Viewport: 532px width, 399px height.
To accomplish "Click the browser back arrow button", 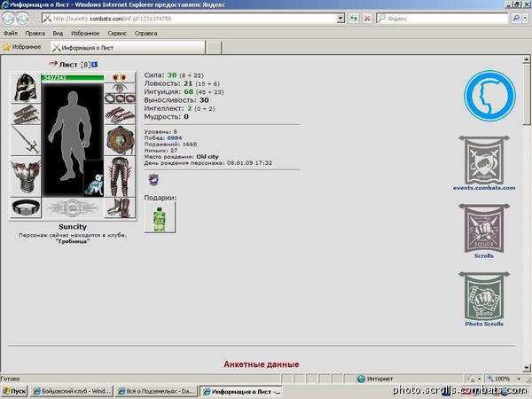I will [8, 19].
